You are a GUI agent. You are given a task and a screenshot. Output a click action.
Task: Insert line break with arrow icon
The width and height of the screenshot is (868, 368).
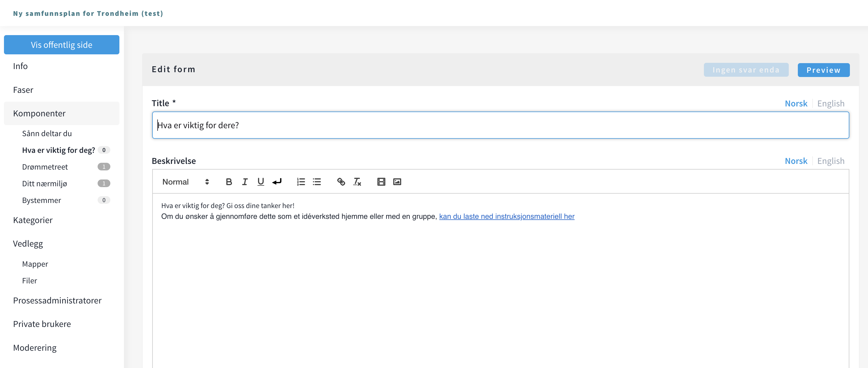(x=277, y=182)
